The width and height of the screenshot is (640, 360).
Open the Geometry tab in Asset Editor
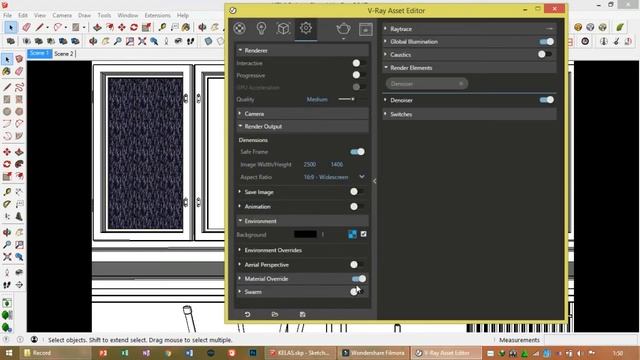pyautogui.click(x=283, y=28)
